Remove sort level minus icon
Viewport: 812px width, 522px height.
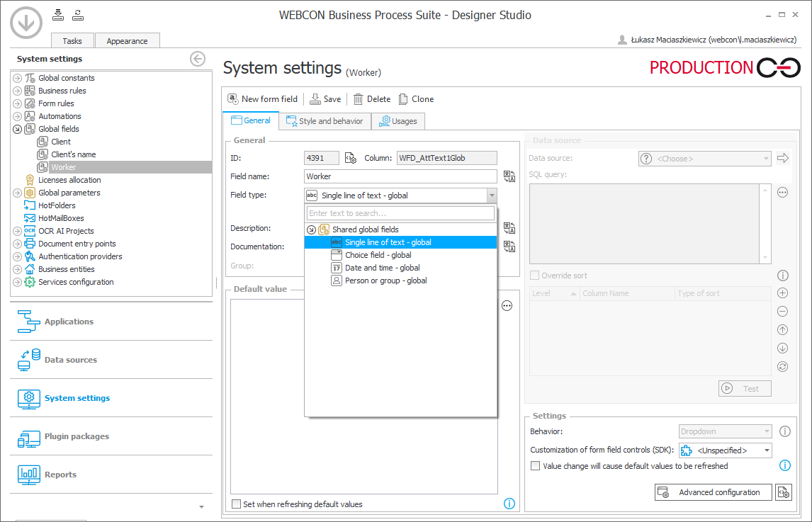[783, 311]
